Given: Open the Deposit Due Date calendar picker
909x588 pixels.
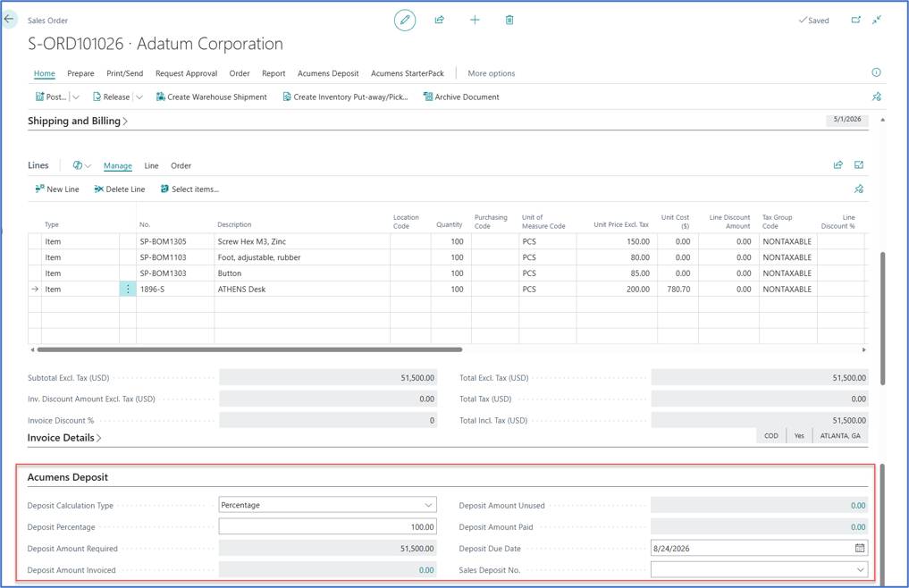Looking at the screenshot, I should pos(860,548).
